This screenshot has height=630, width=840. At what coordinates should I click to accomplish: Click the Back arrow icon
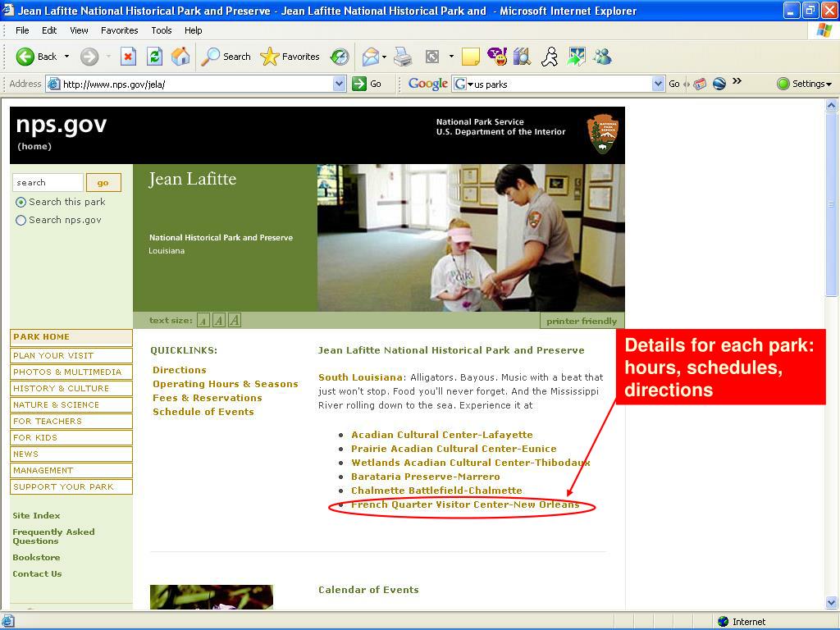tap(25, 57)
